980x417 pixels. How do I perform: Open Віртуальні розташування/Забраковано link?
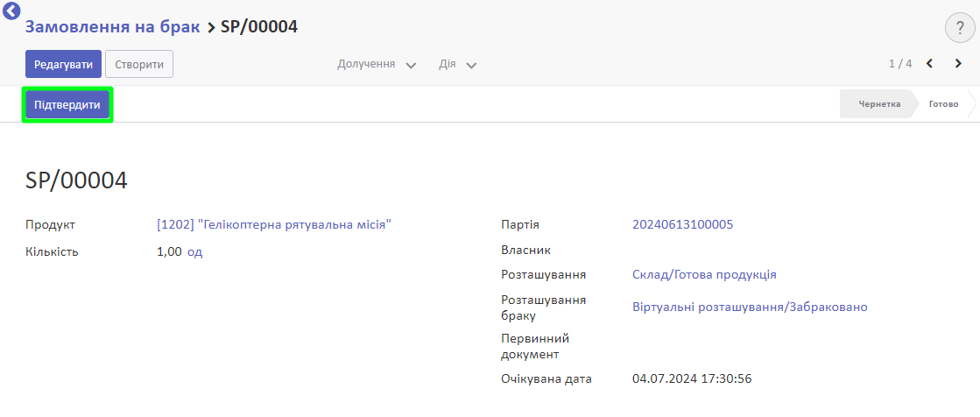750,307
